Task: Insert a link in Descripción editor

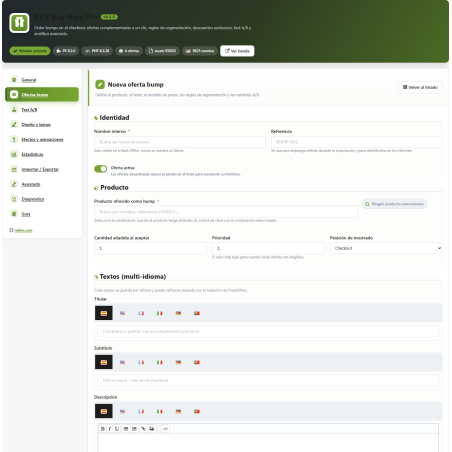Action: tap(143, 429)
